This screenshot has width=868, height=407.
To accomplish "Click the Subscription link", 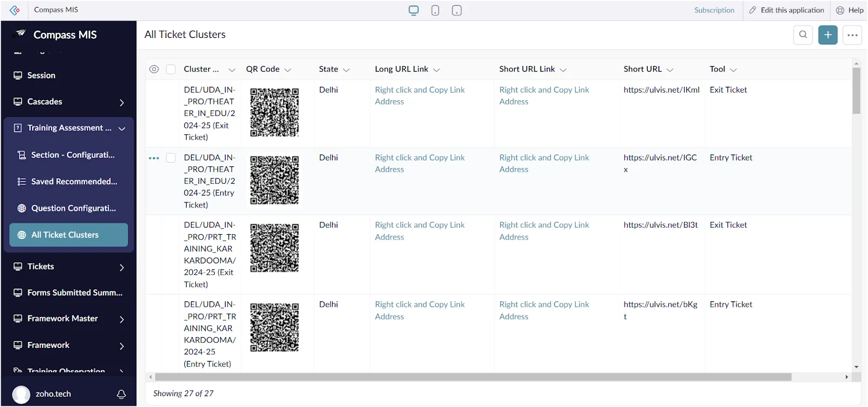I will coord(714,10).
